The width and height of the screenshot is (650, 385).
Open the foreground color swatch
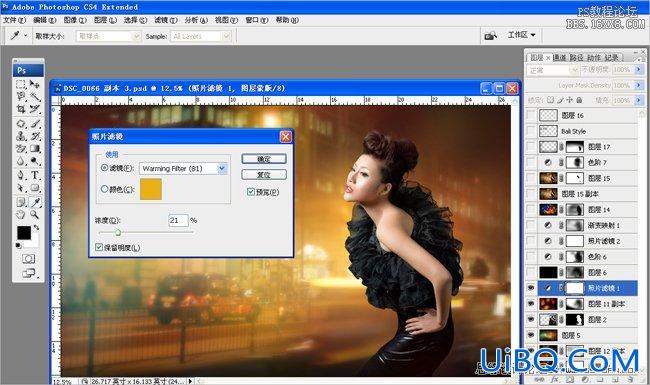[x=24, y=233]
